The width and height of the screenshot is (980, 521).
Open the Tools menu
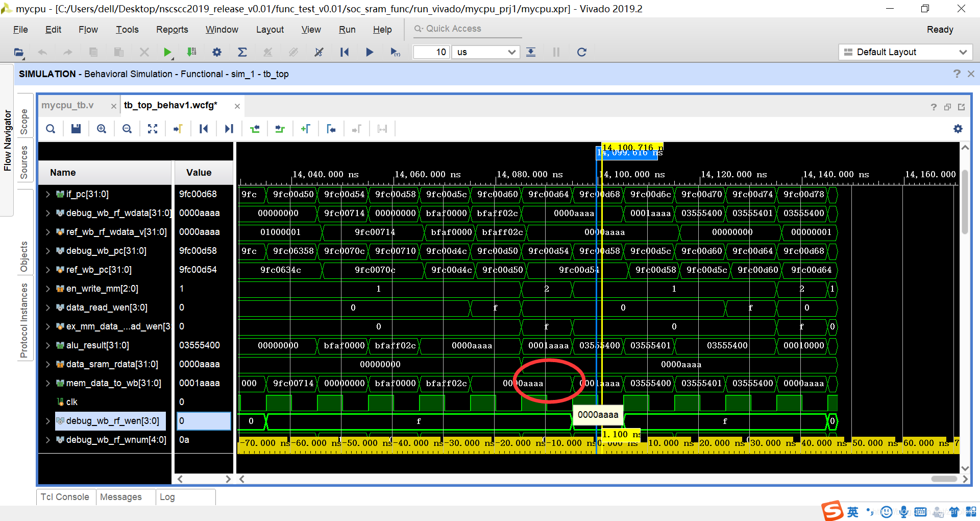point(127,30)
